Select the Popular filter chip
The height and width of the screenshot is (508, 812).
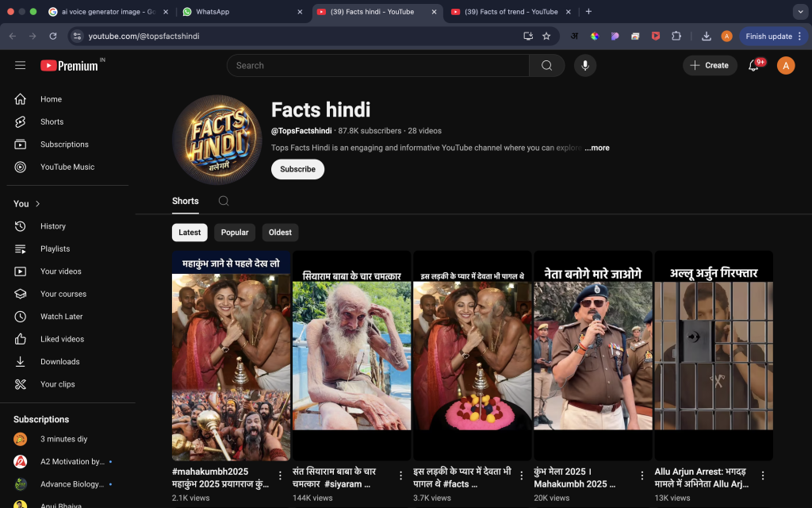[x=235, y=233]
